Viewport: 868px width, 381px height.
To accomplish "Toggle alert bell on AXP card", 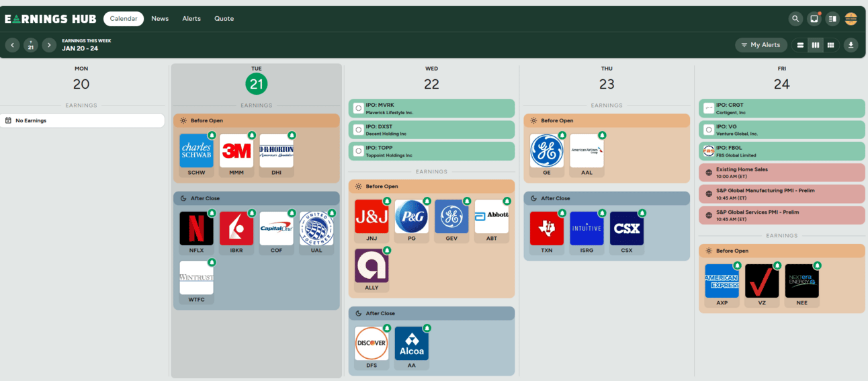I will pyautogui.click(x=737, y=265).
